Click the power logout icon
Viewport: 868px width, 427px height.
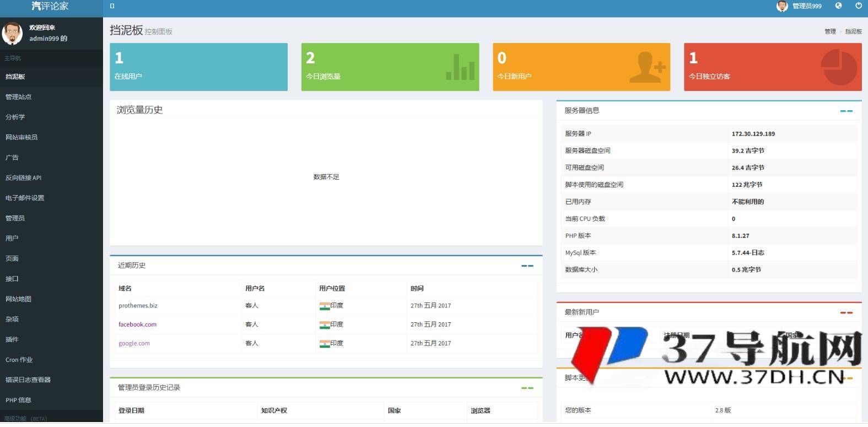pyautogui.click(x=858, y=6)
